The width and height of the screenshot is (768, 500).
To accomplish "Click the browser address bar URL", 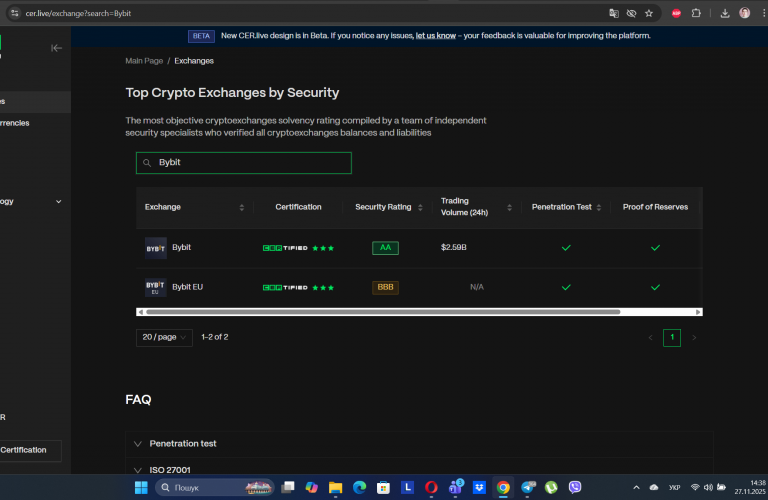I will 78,13.
